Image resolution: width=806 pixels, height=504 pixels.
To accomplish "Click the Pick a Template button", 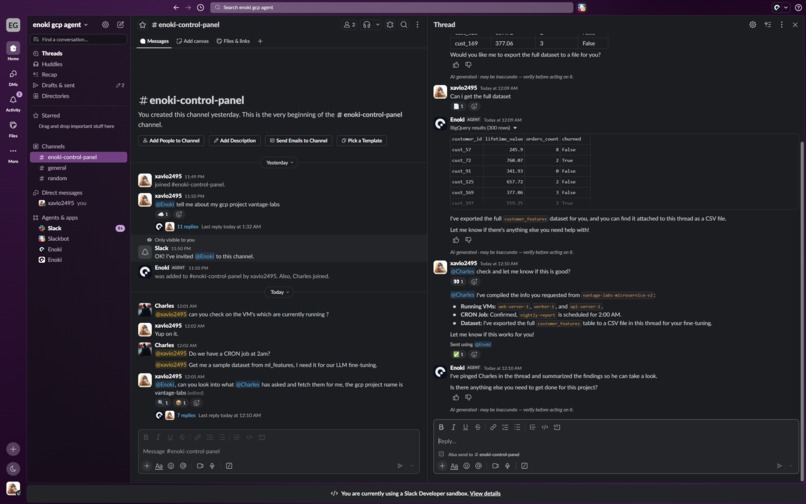I will (362, 140).
